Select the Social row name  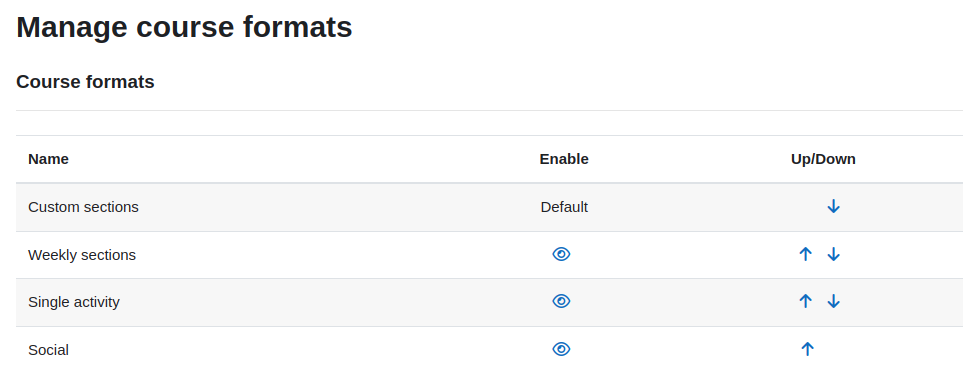(x=49, y=350)
